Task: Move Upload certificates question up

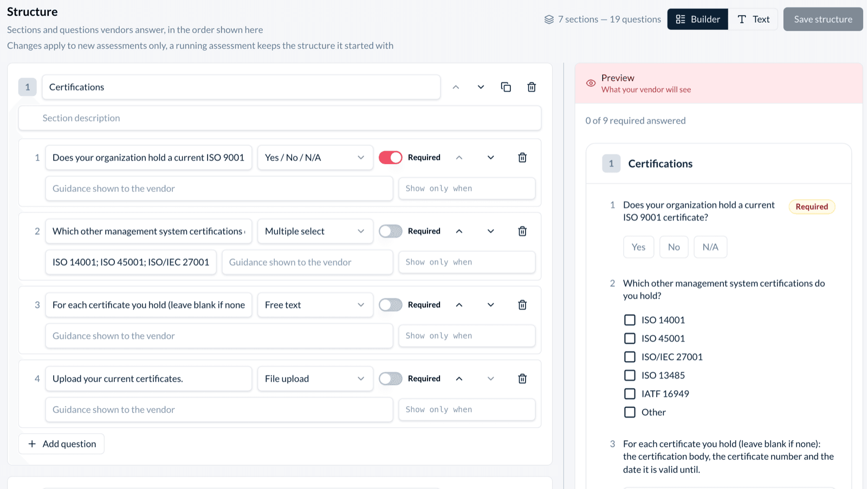Action: [x=459, y=379]
